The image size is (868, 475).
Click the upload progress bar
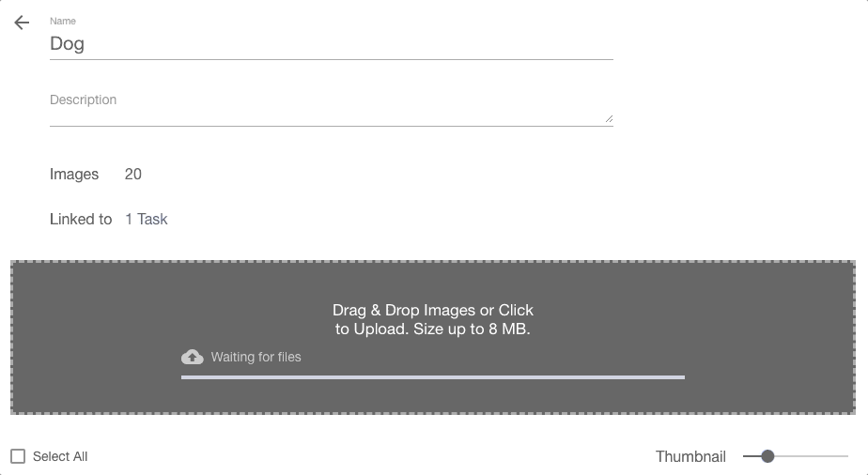coord(433,377)
